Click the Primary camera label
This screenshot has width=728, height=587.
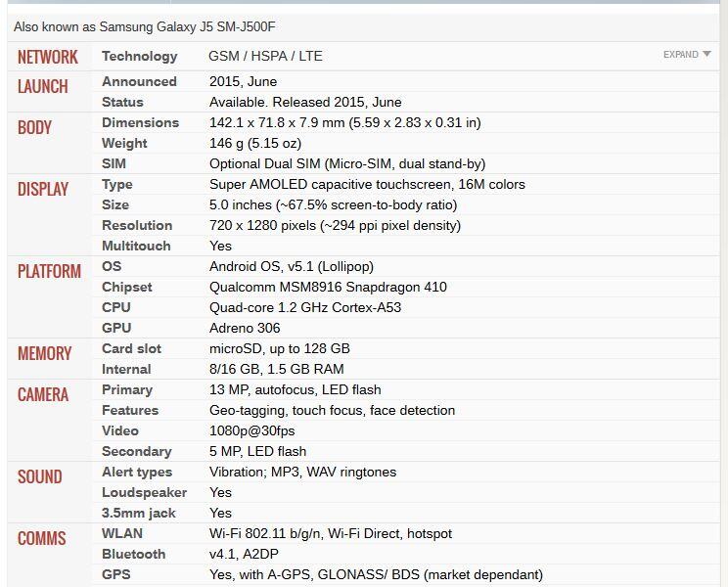click(x=127, y=389)
